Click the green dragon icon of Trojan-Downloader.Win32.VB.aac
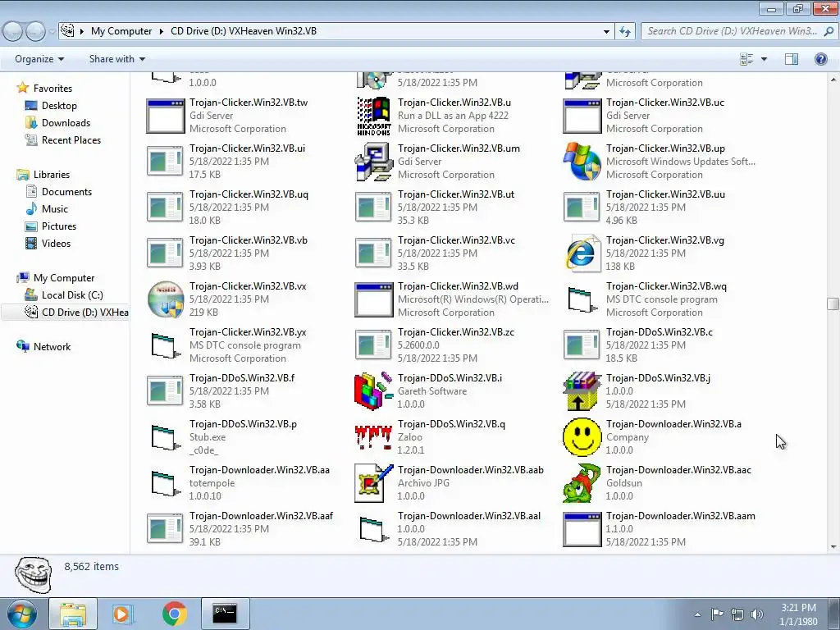840x630 pixels. pyautogui.click(x=582, y=483)
